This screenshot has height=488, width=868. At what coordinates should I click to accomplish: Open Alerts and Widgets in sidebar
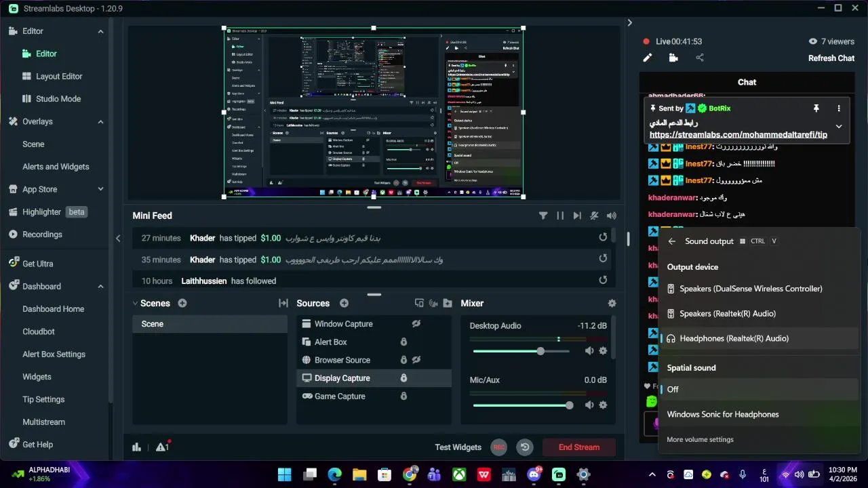click(56, 167)
